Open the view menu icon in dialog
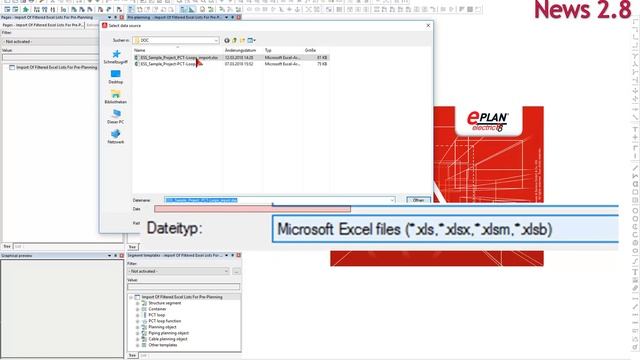Viewport: 640px width, 360px height. [x=251, y=40]
